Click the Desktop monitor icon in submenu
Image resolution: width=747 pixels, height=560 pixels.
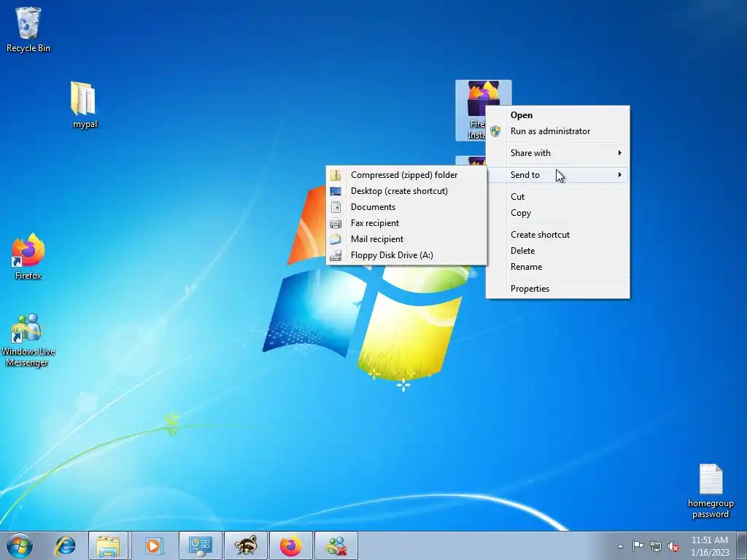tap(336, 191)
